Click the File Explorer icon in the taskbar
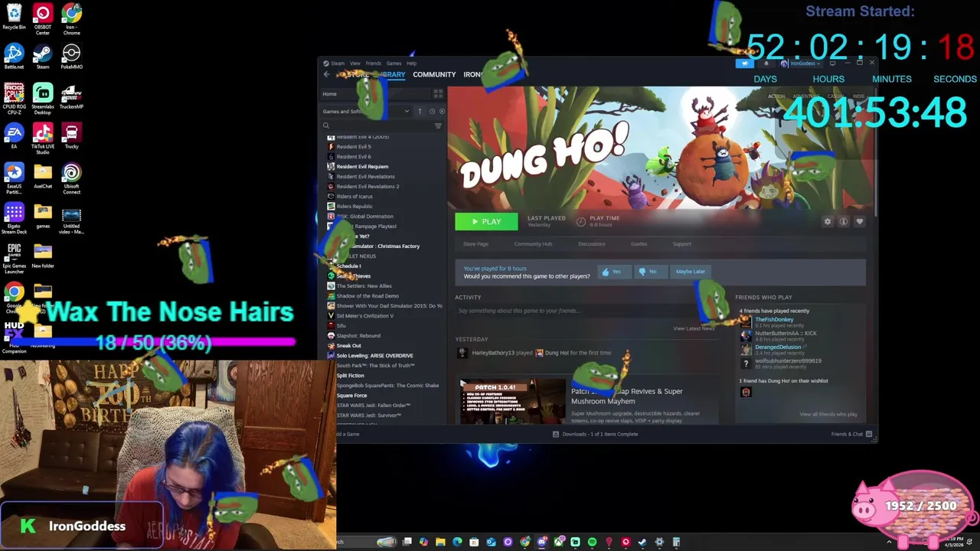 pyautogui.click(x=440, y=542)
